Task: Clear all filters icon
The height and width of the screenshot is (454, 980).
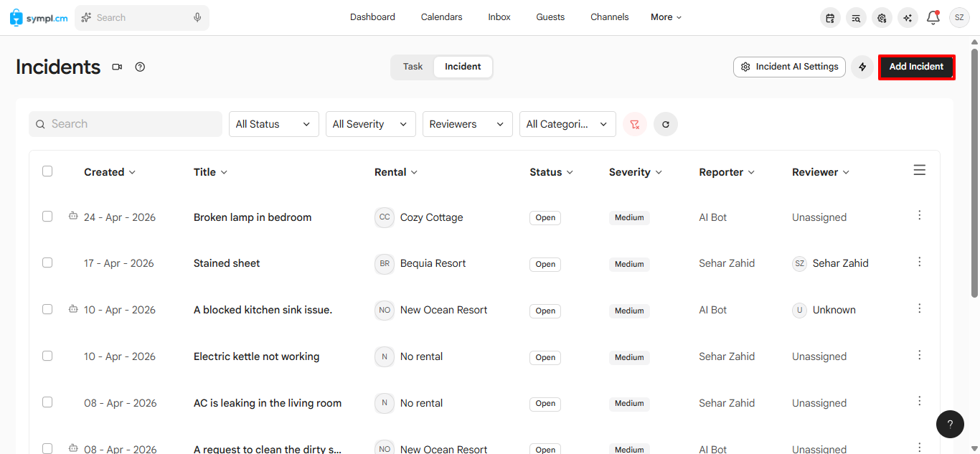Action: click(634, 124)
